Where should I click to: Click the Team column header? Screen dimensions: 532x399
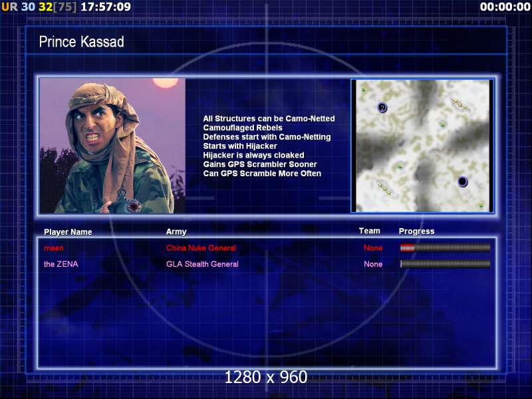click(x=370, y=231)
